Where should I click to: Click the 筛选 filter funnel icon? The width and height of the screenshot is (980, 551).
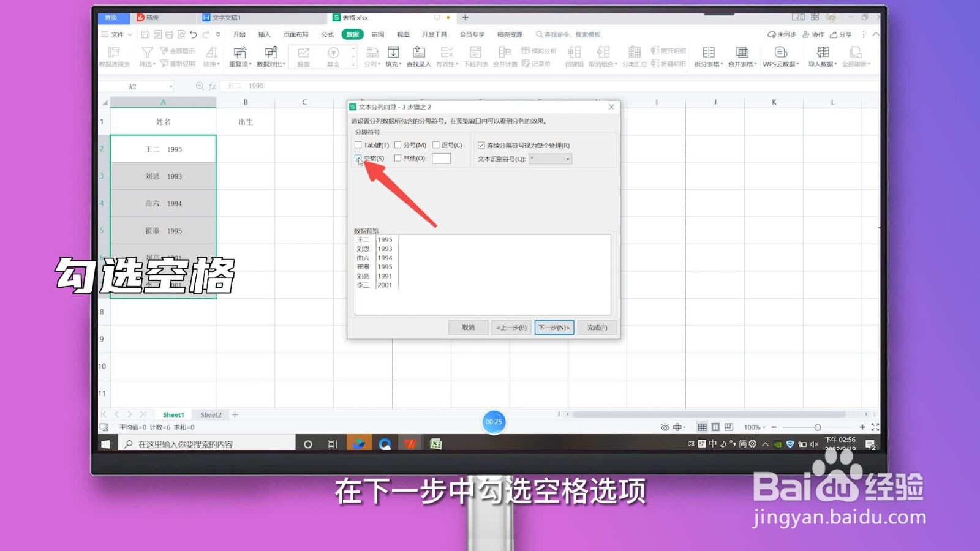coord(147,53)
